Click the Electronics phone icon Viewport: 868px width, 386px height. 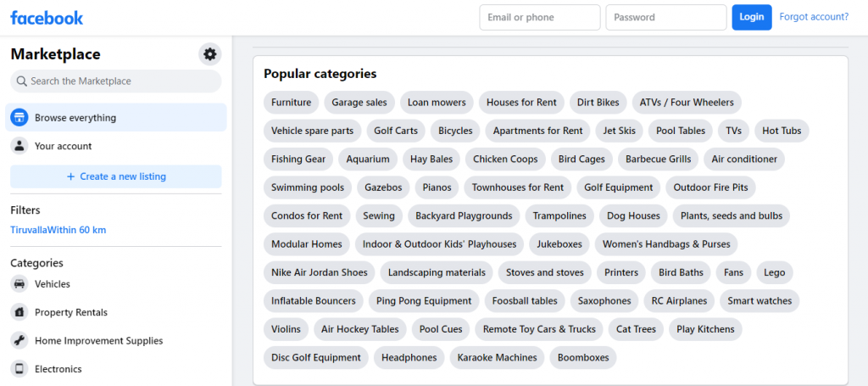(x=19, y=369)
